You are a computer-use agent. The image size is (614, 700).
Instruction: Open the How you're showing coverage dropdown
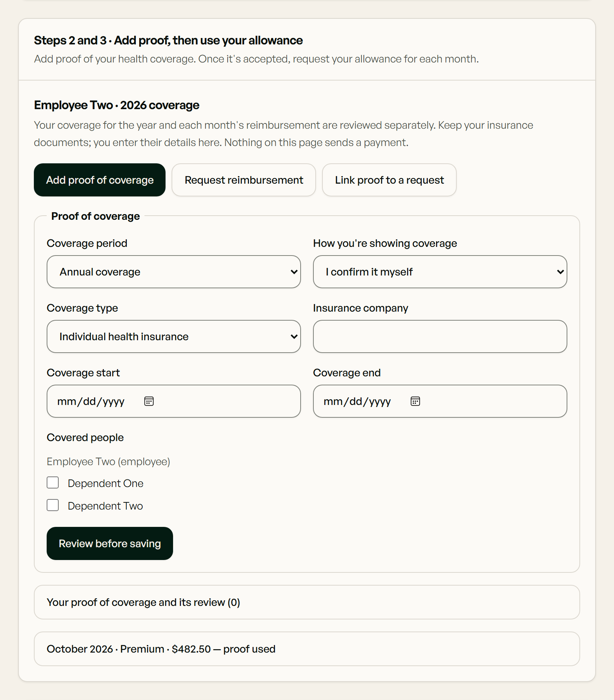point(440,272)
